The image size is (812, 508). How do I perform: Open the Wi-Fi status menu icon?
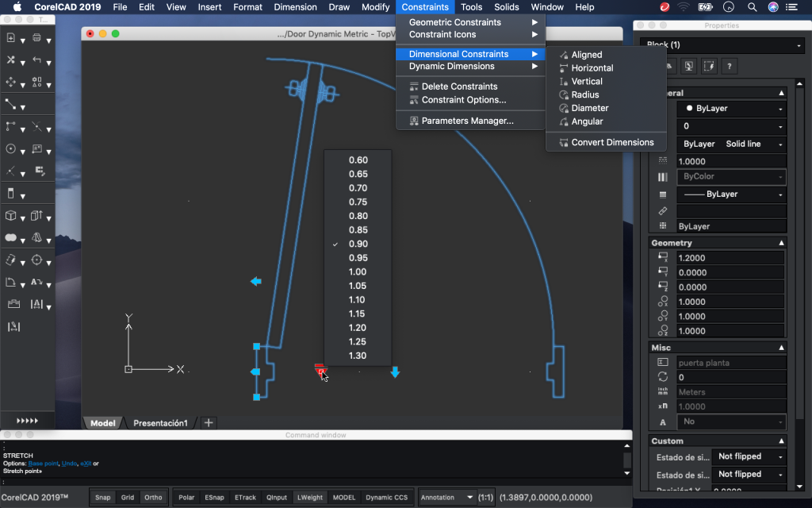click(684, 7)
